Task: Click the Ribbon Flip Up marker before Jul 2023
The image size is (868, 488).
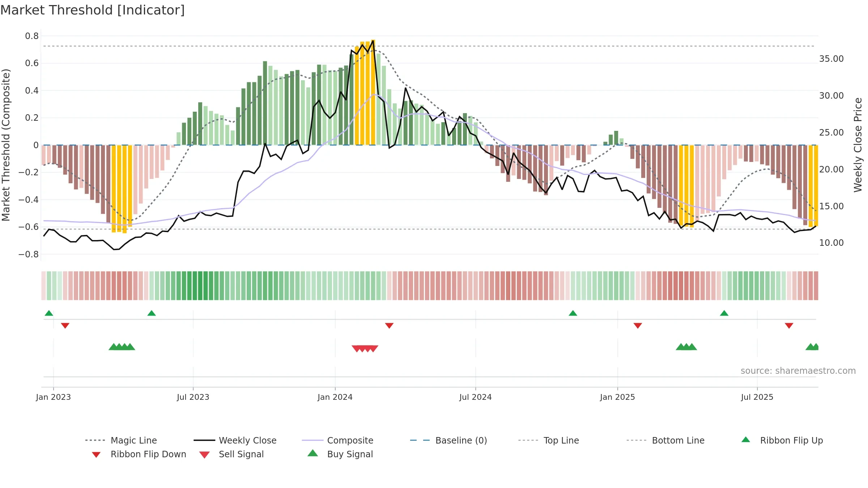Action: point(152,313)
